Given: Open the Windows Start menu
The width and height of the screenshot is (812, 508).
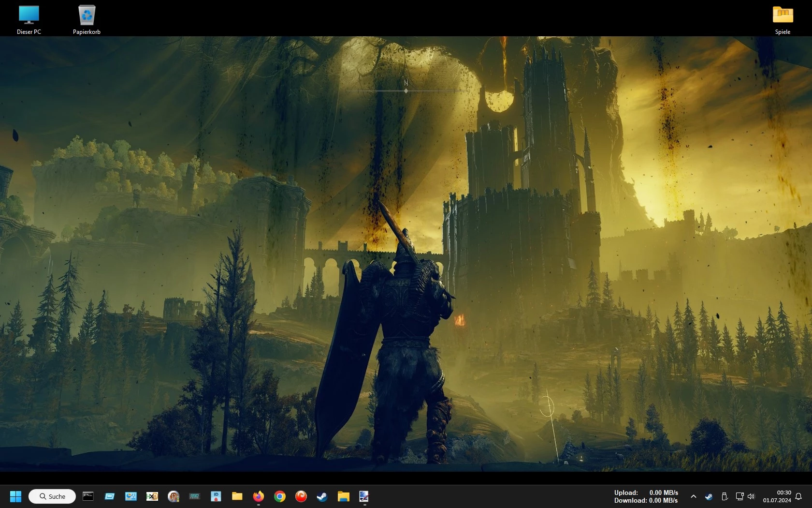Looking at the screenshot, I should (x=15, y=496).
